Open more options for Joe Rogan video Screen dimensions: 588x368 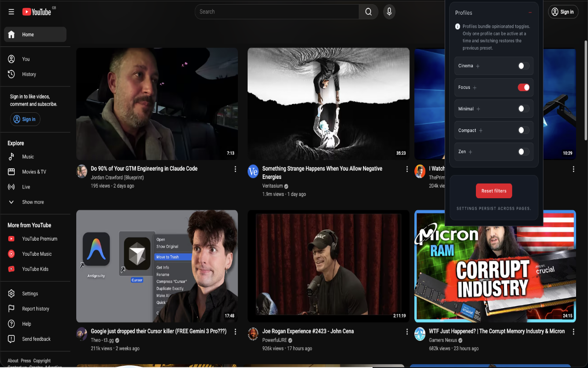point(407,332)
